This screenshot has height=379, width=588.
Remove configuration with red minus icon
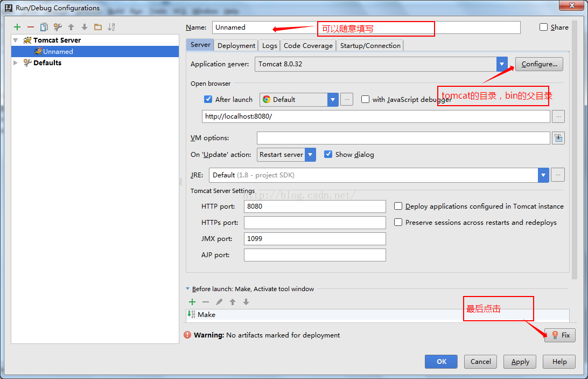point(31,27)
